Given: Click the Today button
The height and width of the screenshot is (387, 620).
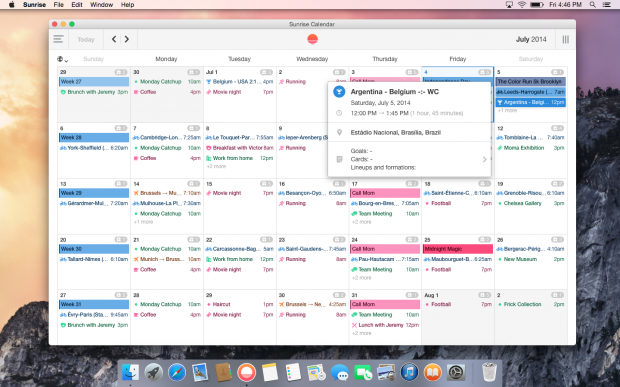Looking at the screenshot, I should point(86,40).
